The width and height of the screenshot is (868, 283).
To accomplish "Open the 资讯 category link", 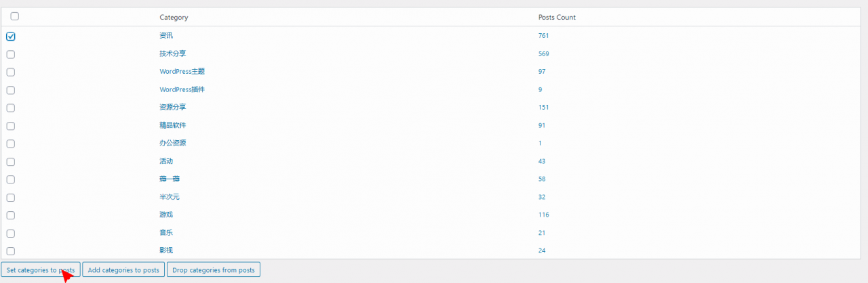I will 166,35.
